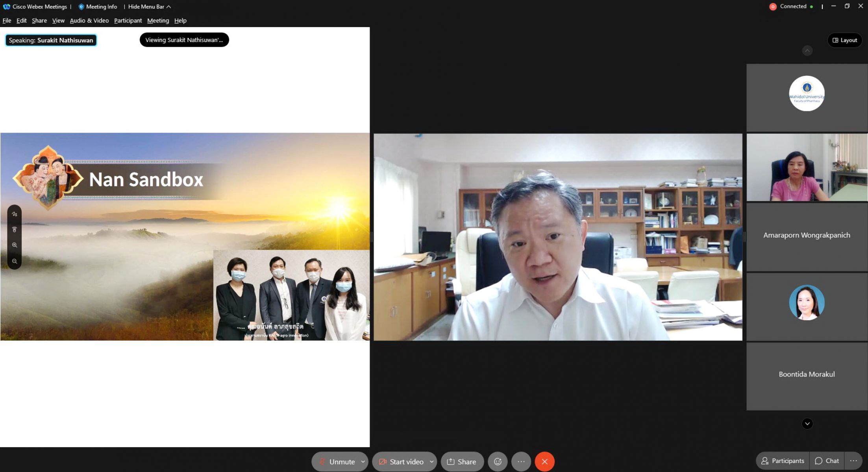Click the Share content button

tap(462, 462)
